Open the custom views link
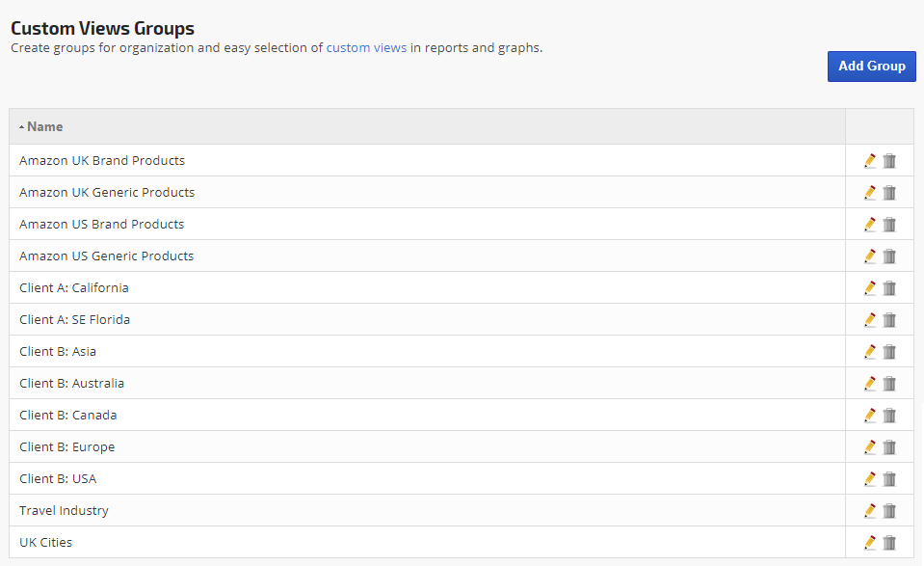This screenshot has width=924, height=566. [x=366, y=47]
